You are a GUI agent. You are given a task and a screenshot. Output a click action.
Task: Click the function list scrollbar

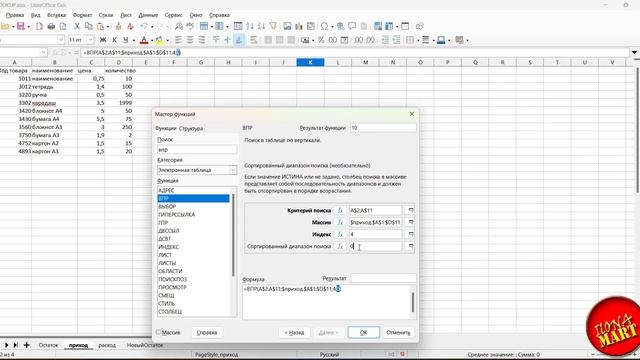click(x=233, y=235)
